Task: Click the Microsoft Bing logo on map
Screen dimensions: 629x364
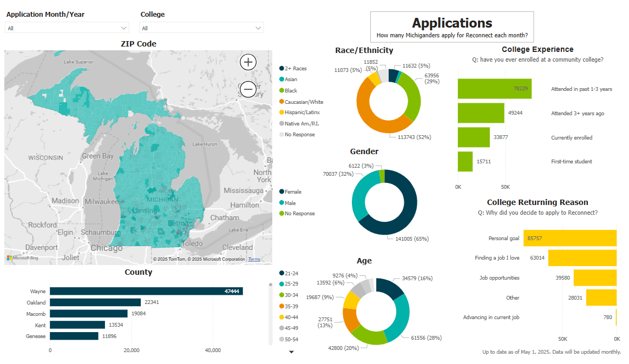Action: (23, 258)
